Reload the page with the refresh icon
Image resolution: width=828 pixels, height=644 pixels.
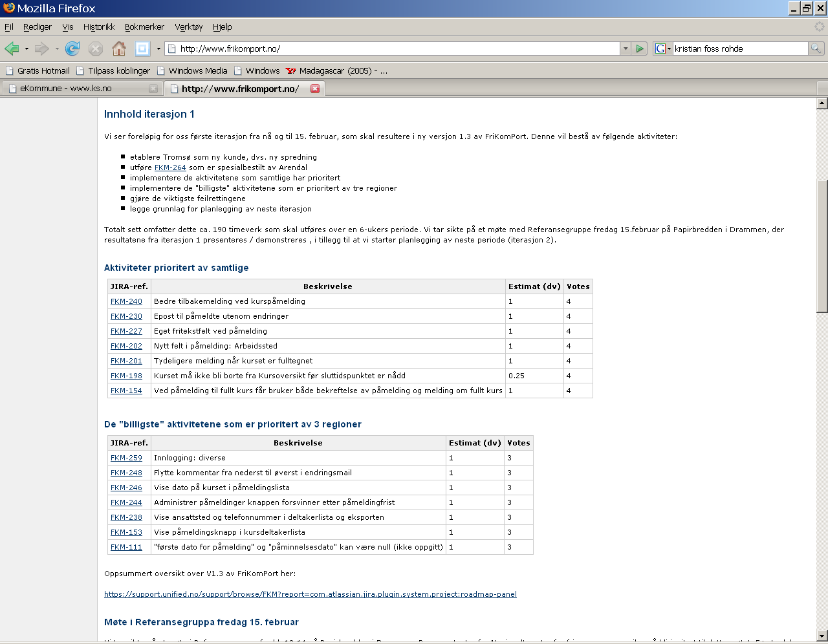pyautogui.click(x=72, y=48)
